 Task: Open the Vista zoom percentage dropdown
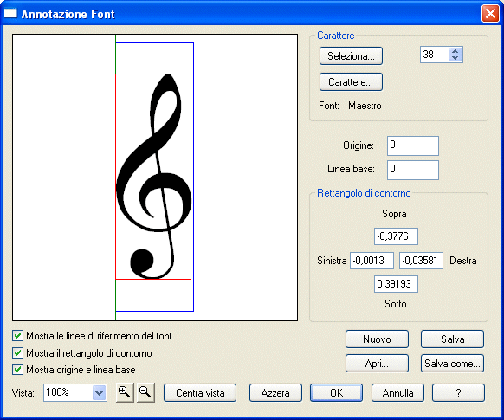point(99,392)
